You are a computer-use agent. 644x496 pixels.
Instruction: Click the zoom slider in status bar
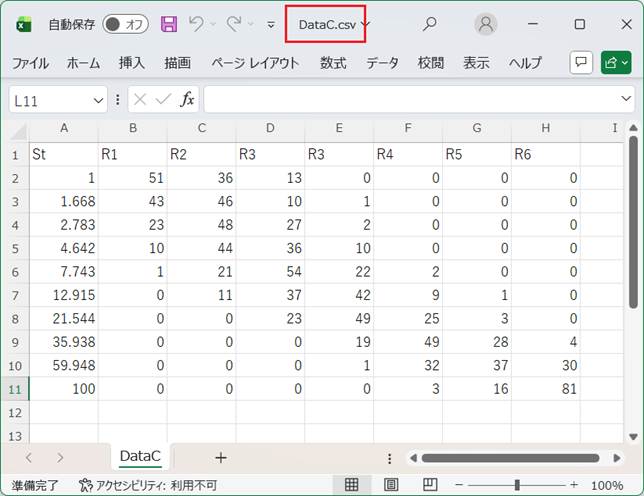pos(517,485)
